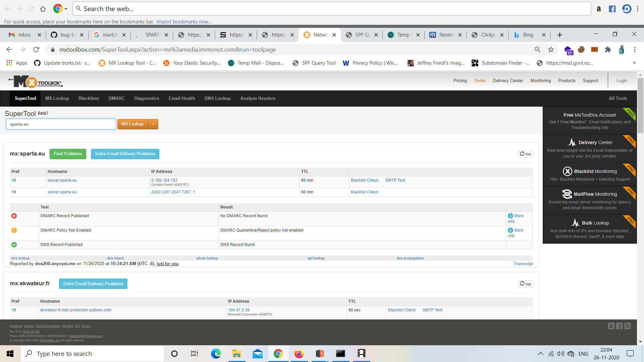Open the Blacklists menu item
Image resolution: width=644 pixels, height=362 pixels.
(x=89, y=99)
